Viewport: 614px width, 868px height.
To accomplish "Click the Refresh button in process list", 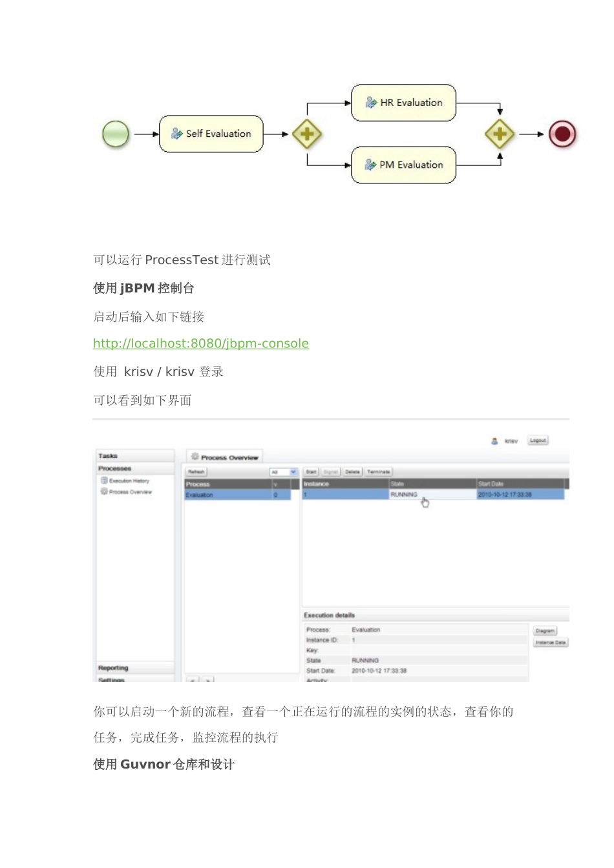I will tap(196, 472).
